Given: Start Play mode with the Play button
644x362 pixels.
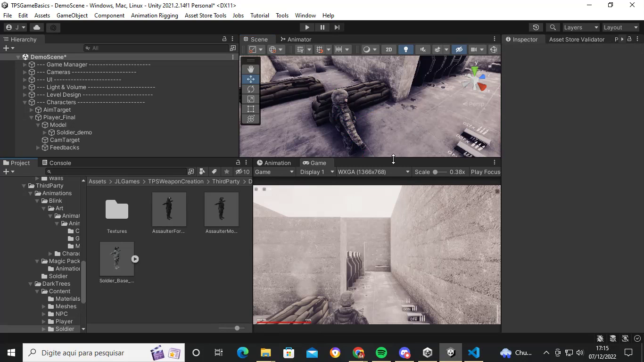Looking at the screenshot, I should point(307,27).
